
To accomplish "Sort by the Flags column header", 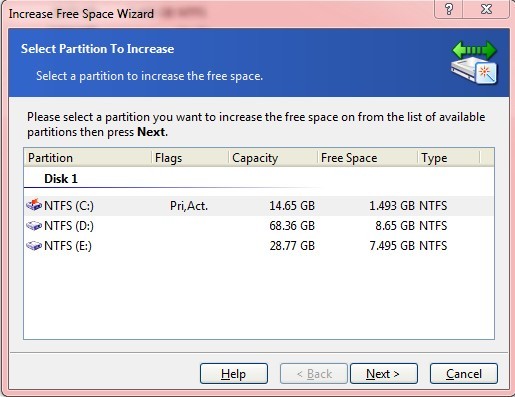I will (x=190, y=158).
